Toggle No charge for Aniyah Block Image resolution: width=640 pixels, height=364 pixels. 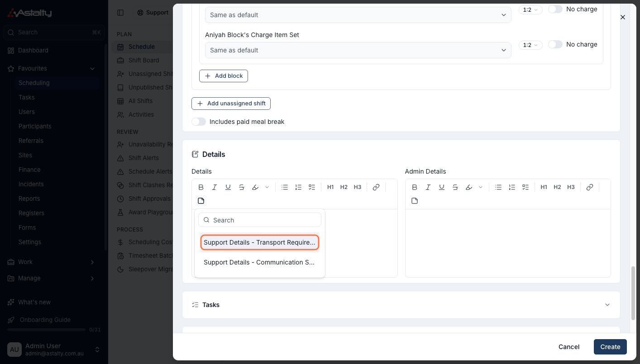[555, 44]
